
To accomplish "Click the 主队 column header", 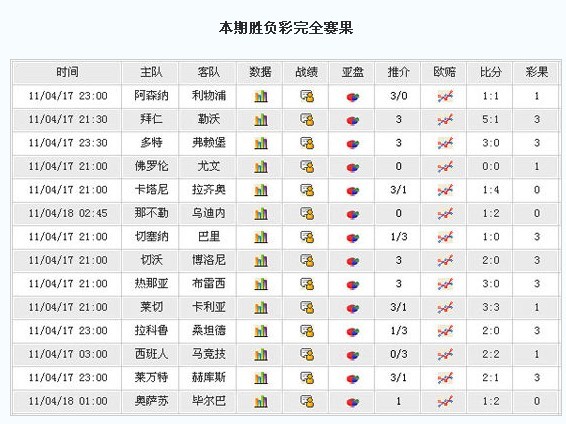I will pos(151,72).
